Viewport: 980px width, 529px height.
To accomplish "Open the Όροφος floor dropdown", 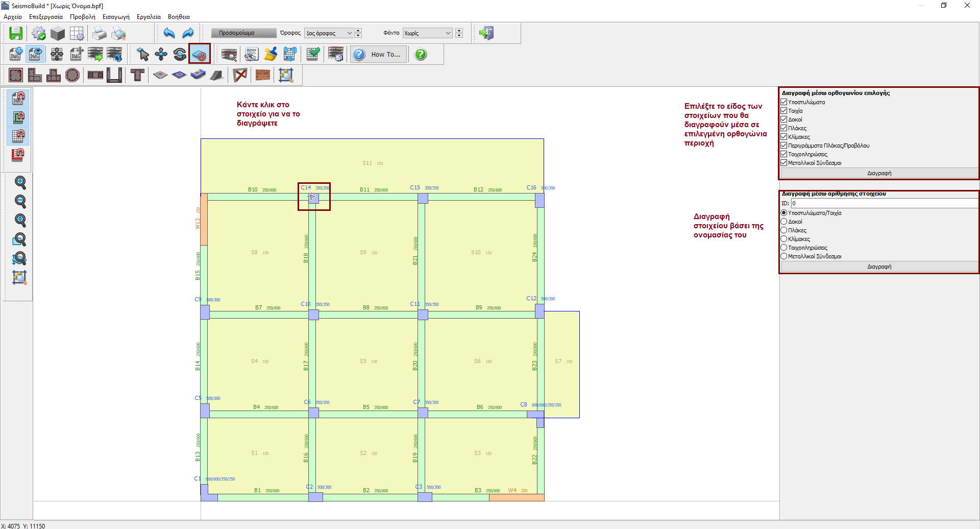I will point(329,33).
